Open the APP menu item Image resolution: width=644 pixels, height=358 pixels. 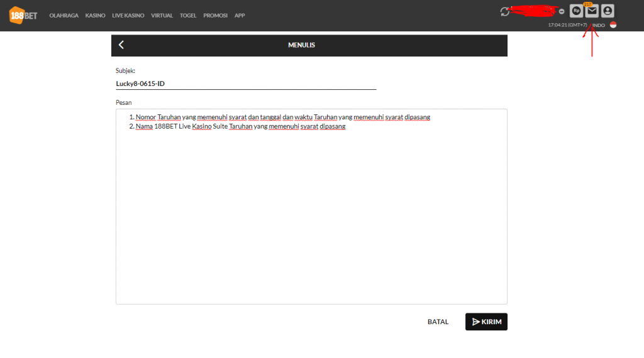pyautogui.click(x=240, y=16)
